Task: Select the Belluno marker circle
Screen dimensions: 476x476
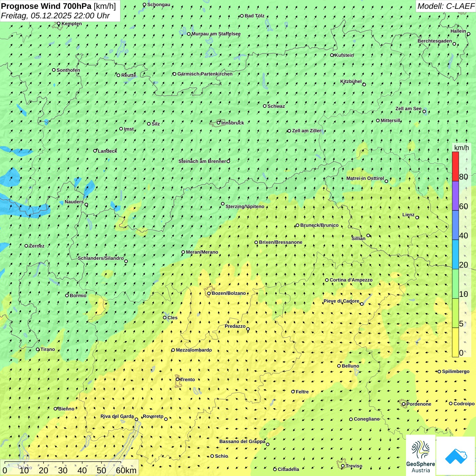Action: [x=339, y=366]
